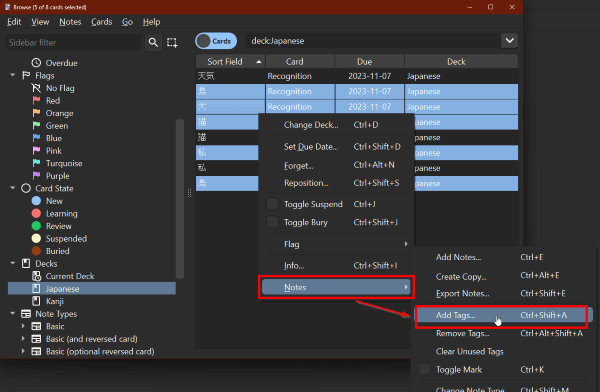Click the sidebar search magnifier icon
This screenshot has width=600, height=392.
coord(153,42)
